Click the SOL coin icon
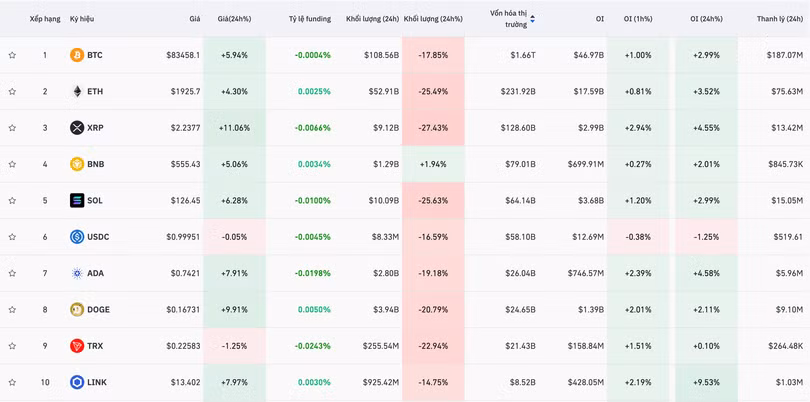810x402 pixels. pyautogui.click(x=77, y=201)
